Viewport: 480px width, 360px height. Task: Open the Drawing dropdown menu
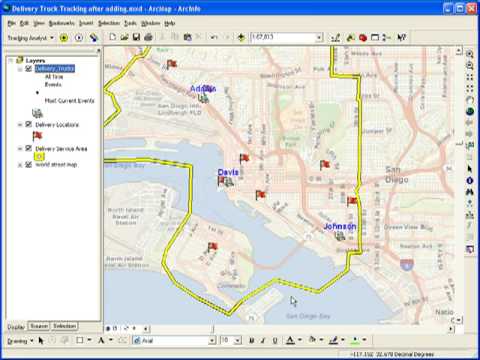click(x=20, y=341)
